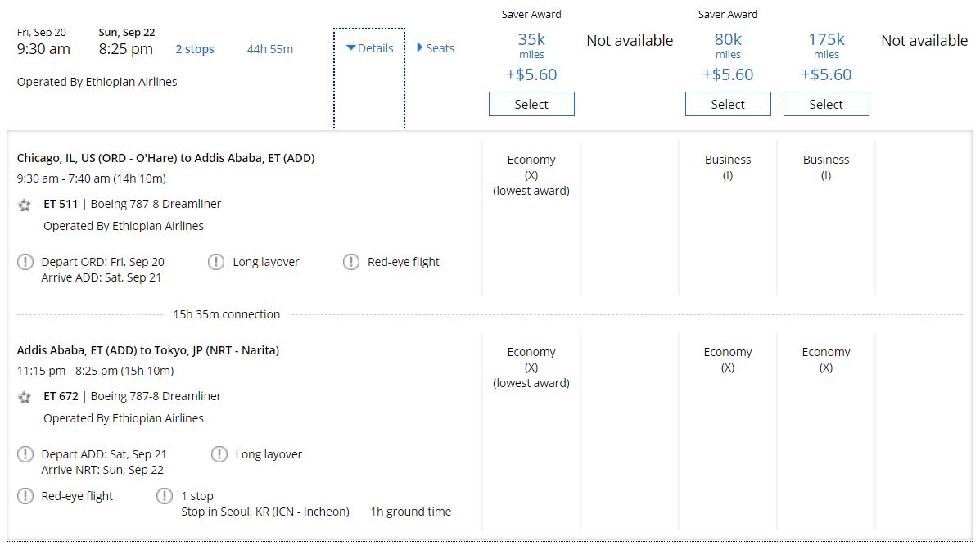Screen dimensions: 980x550
Task: Click the 35k miles price text
Action: [531, 39]
